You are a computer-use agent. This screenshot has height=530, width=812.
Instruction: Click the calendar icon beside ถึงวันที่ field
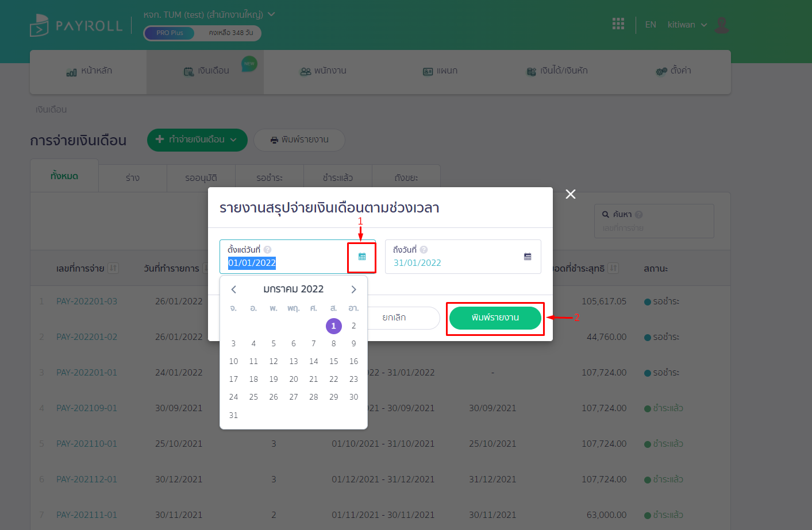point(528,257)
